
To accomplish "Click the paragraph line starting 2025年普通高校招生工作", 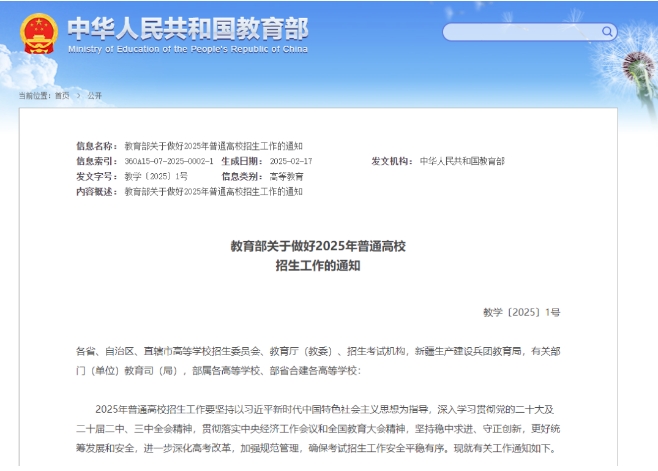I will (324, 409).
